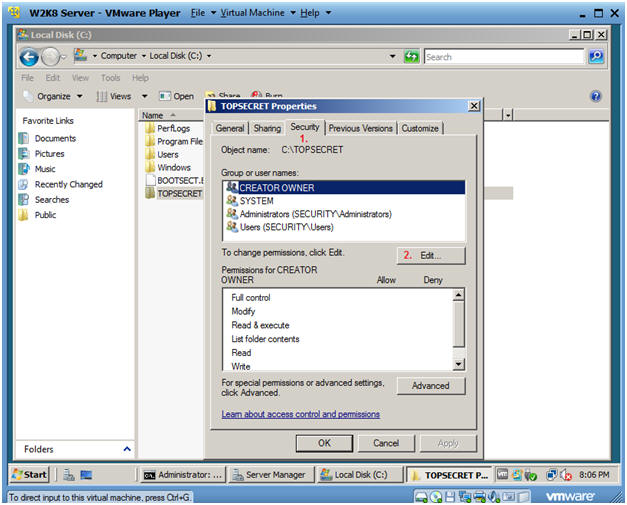Open Recently Changed in Favorite Links
This screenshot has height=505, width=627.
pyautogui.click(x=68, y=184)
